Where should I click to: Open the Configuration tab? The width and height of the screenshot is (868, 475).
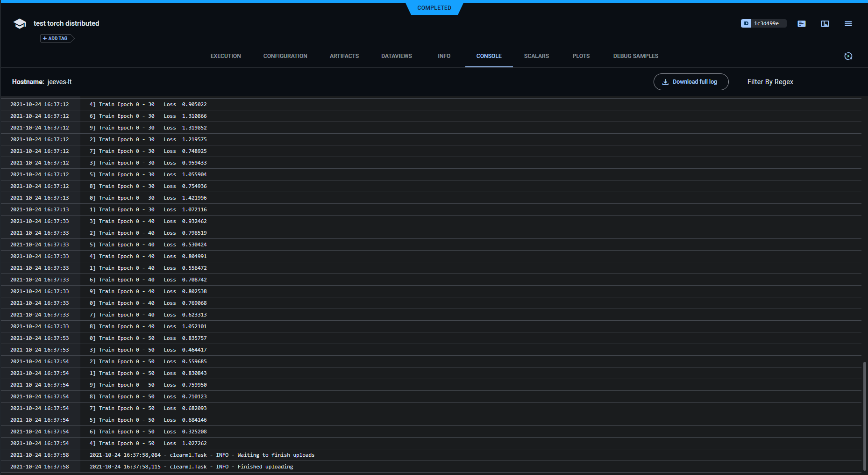coord(285,56)
